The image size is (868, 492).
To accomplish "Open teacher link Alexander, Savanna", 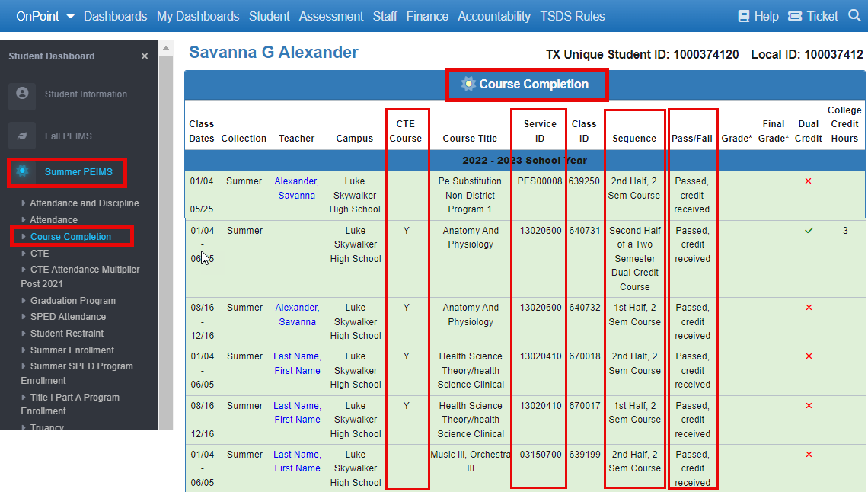I will (x=297, y=187).
